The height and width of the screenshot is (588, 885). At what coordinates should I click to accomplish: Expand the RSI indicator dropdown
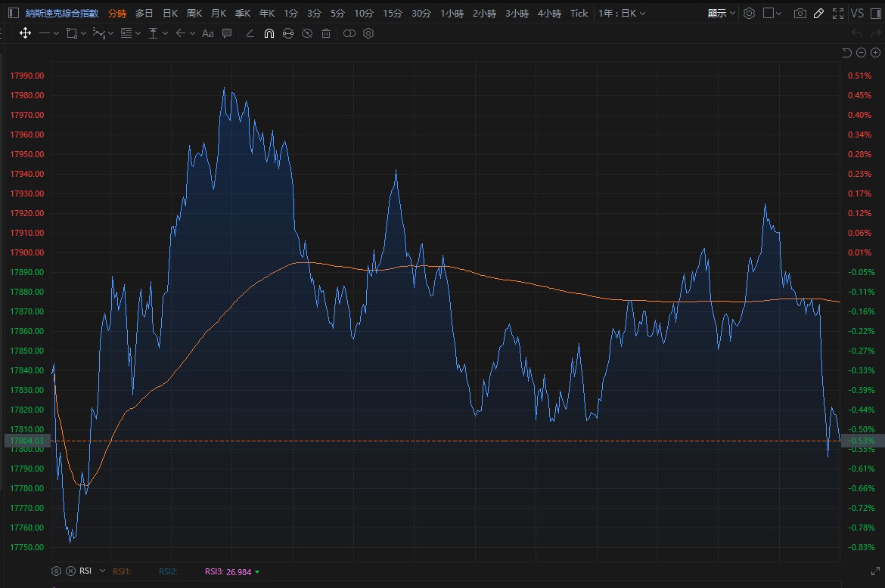click(102, 571)
